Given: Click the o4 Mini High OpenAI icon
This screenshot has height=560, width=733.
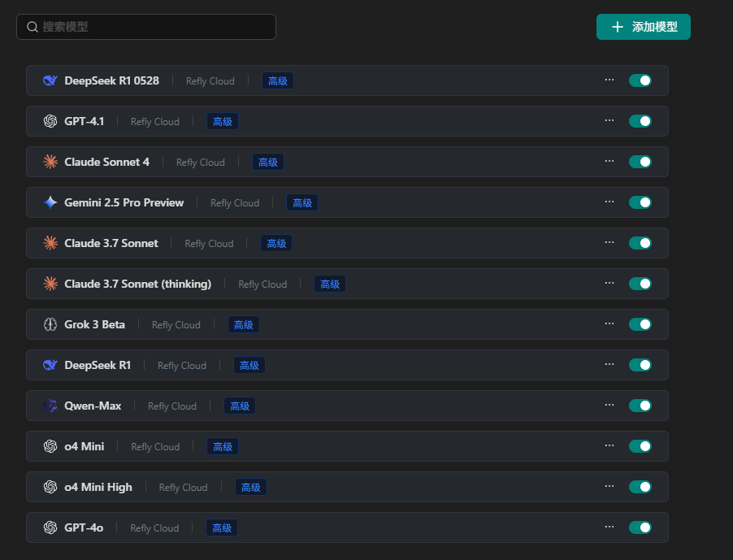Looking at the screenshot, I should (50, 487).
